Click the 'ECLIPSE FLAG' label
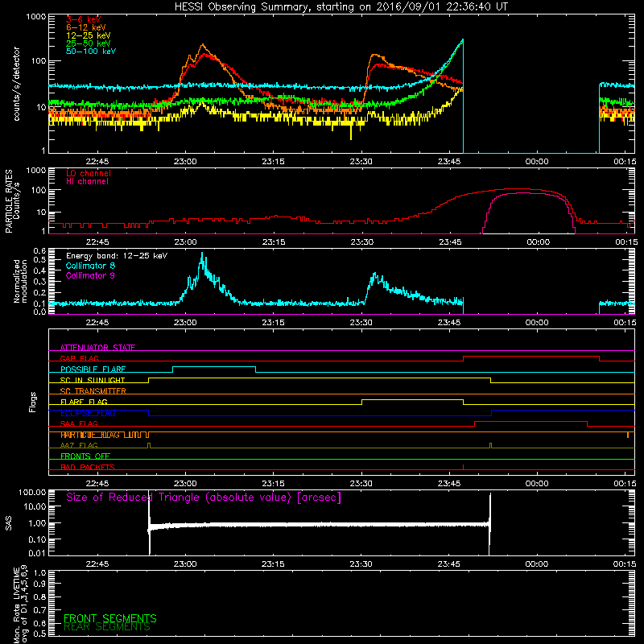644x644 pixels. [x=88, y=413]
